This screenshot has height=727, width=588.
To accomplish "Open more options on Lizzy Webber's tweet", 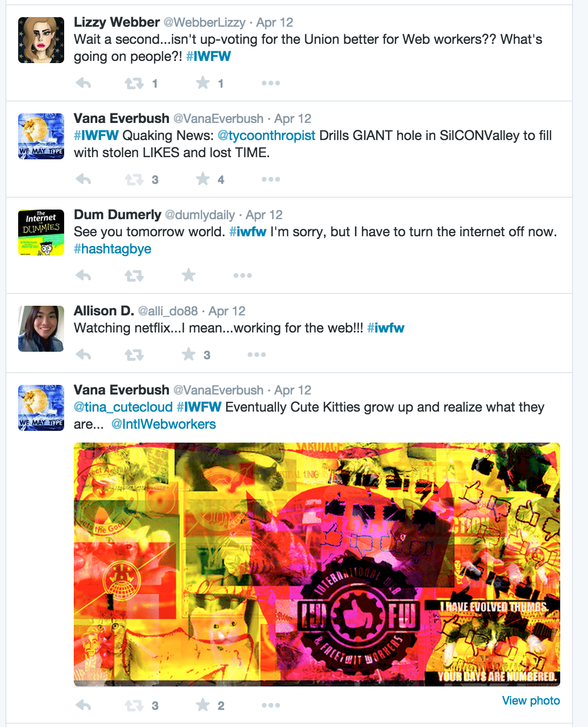I will point(271,83).
